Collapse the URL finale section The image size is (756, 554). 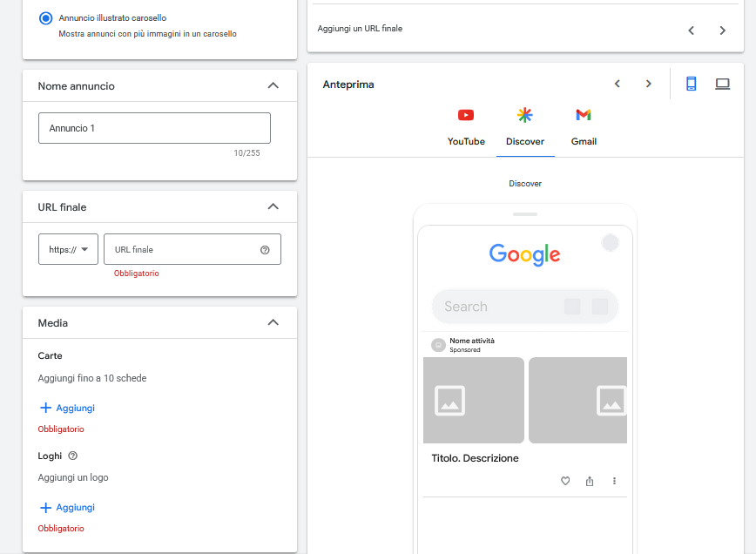tap(273, 206)
